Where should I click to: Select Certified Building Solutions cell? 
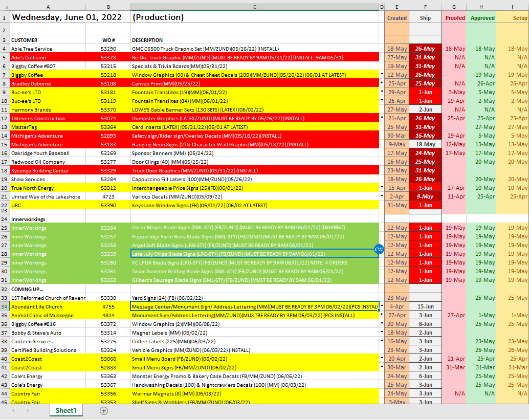tap(48, 350)
